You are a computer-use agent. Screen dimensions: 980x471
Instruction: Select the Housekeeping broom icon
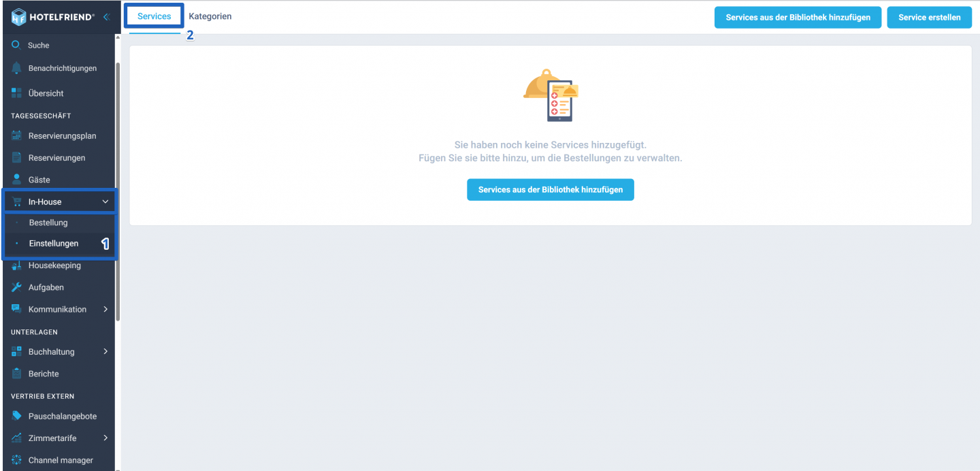[x=16, y=265]
